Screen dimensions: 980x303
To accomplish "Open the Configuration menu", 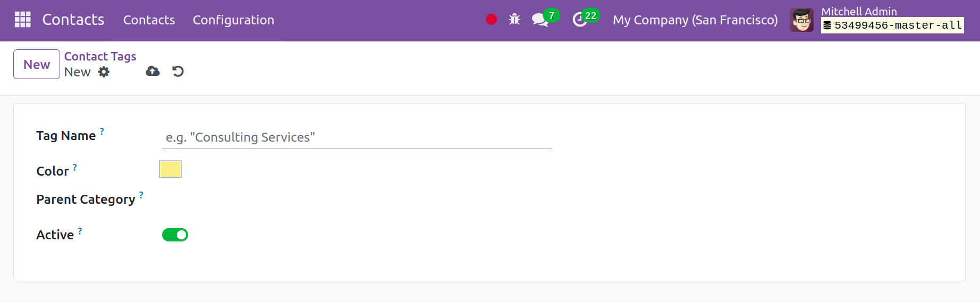I will click(x=233, y=20).
